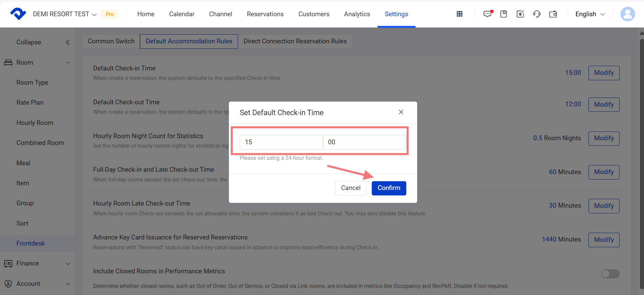Toggle Include Closed Rooms in Performance Metrics
The width and height of the screenshot is (644, 295).
point(610,274)
